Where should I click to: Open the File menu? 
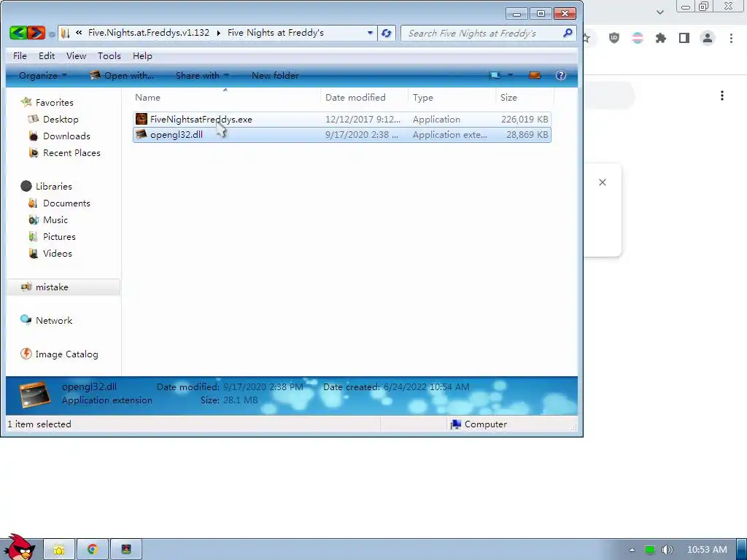click(x=20, y=55)
